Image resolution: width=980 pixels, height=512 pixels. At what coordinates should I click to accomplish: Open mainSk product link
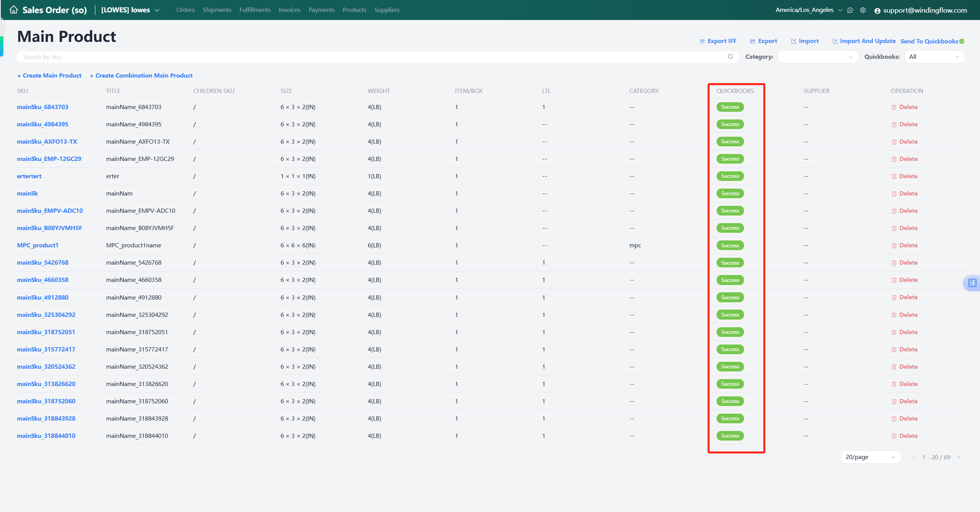27,194
